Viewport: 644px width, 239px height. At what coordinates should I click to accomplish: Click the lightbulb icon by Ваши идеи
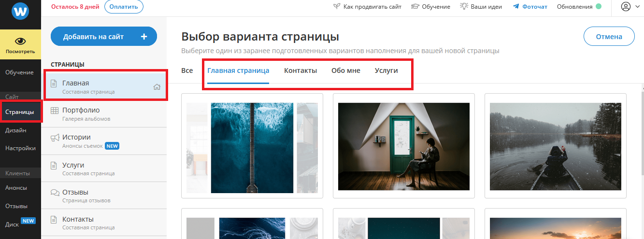[464, 7]
